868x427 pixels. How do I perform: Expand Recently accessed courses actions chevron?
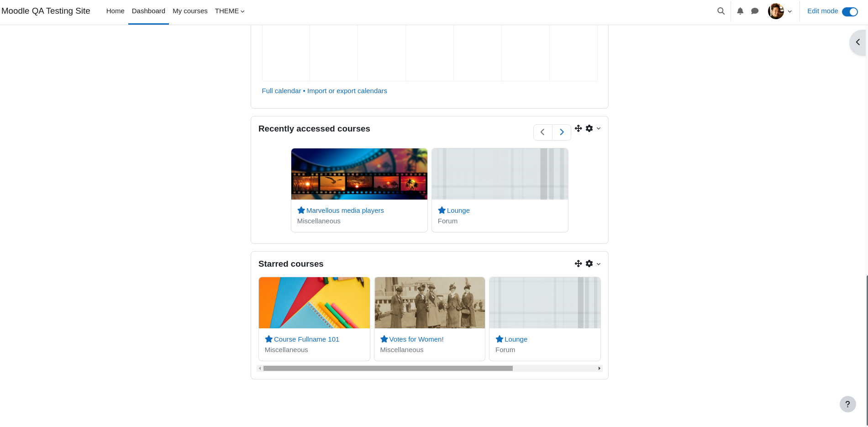(x=599, y=128)
